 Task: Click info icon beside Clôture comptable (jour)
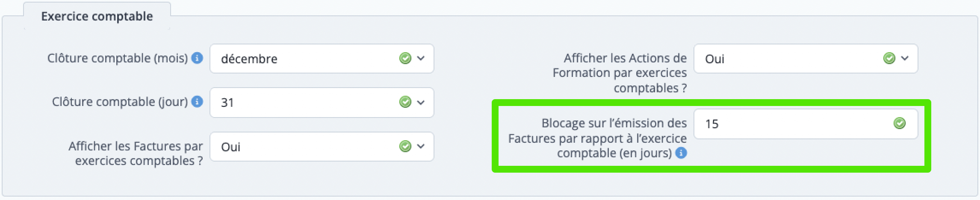tap(197, 102)
